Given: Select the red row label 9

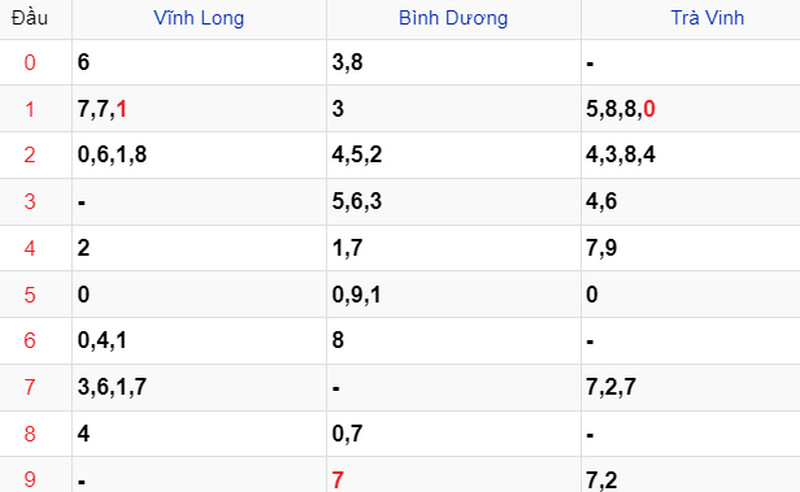Looking at the screenshot, I should tap(30, 481).
